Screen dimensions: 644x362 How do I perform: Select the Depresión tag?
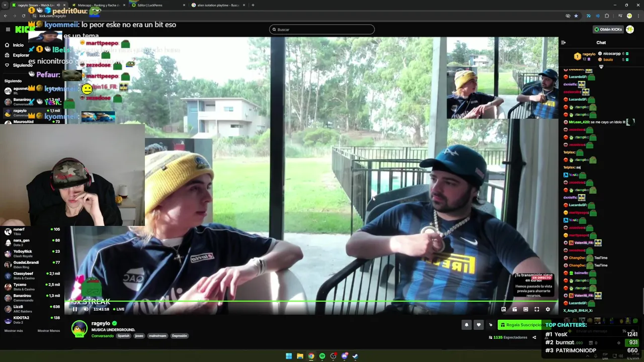tap(179, 336)
